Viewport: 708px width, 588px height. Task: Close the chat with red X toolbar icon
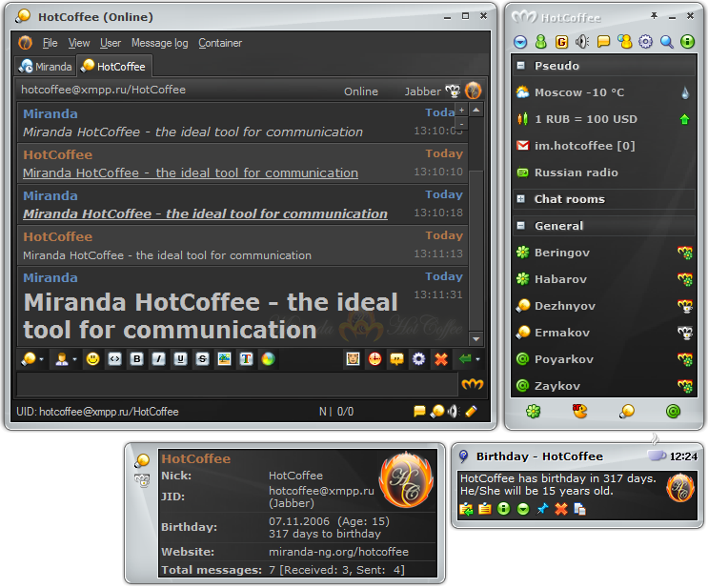[440, 359]
